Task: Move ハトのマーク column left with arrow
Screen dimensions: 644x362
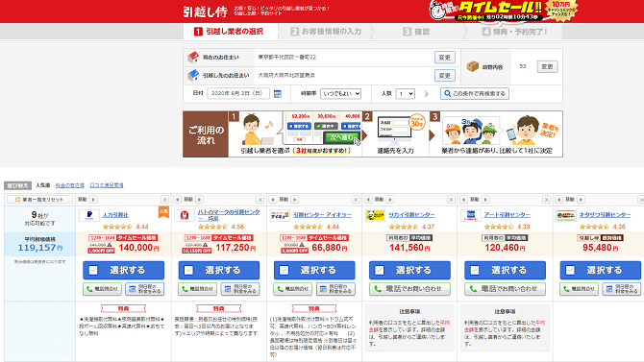Action: 178,200
